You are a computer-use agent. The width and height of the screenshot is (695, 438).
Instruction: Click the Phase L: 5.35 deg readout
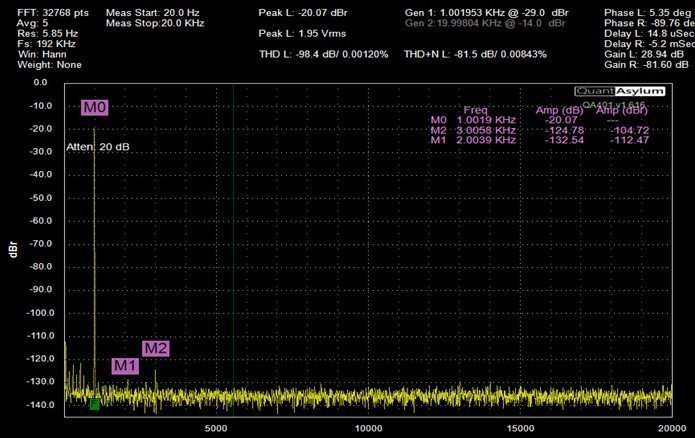pyautogui.click(x=648, y=13)
